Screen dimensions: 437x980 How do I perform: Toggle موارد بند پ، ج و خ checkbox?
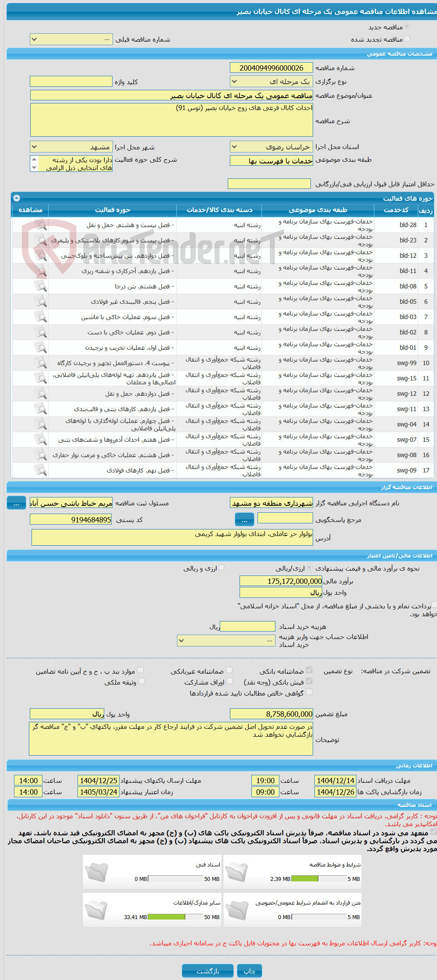pos(141,670)
